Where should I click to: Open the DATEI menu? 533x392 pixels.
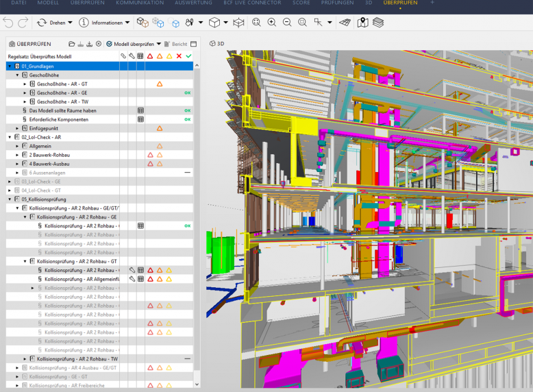pos(18,3)
